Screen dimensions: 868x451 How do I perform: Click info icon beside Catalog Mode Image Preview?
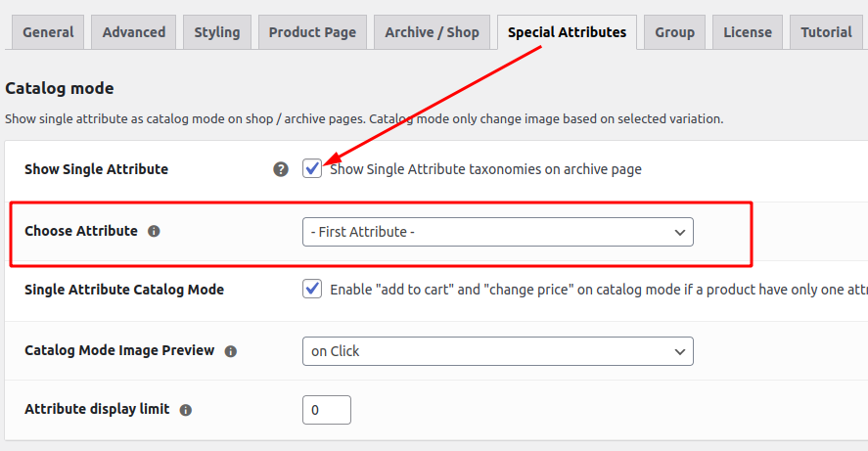tap(231, 351)
